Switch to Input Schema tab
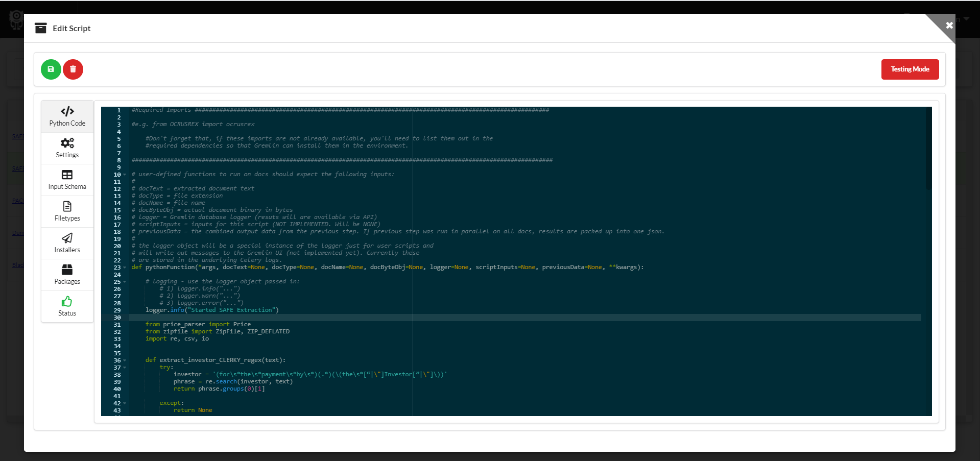This screenshot has height=461, width=980. click(67, 180)
